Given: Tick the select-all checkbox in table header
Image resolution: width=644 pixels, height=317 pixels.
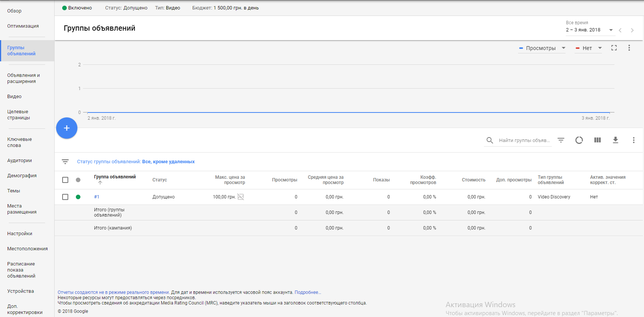Looking at the screenshot, I should click(x=65, y=180).
